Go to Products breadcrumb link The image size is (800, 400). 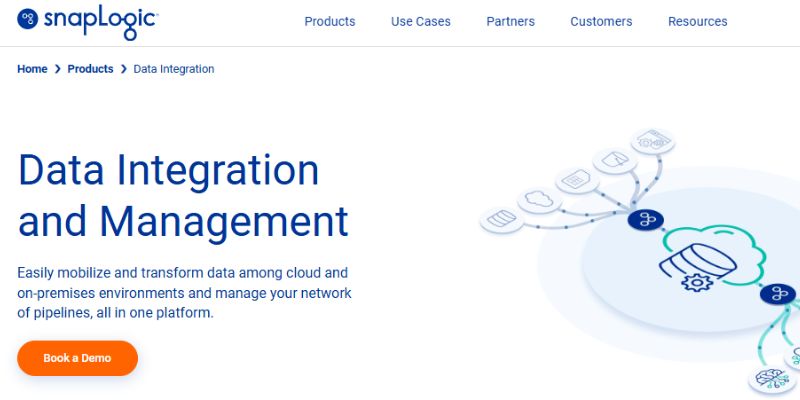90,69
